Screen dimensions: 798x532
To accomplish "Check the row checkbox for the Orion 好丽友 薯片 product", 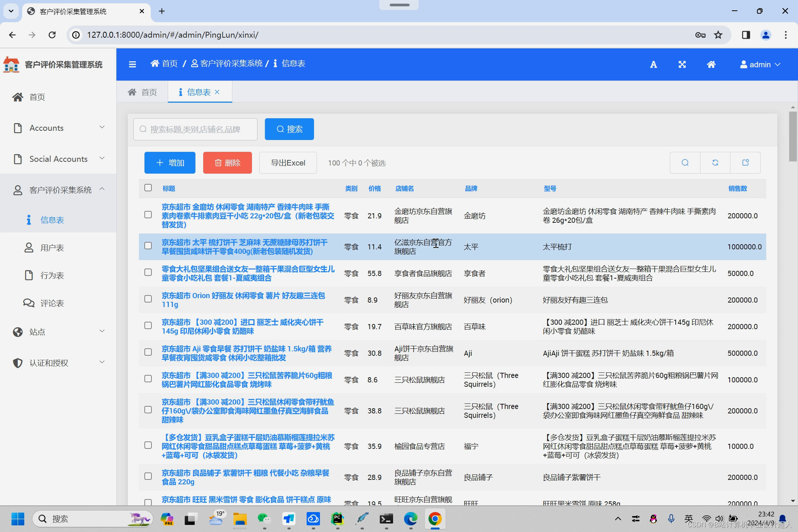I will [148, 299].
